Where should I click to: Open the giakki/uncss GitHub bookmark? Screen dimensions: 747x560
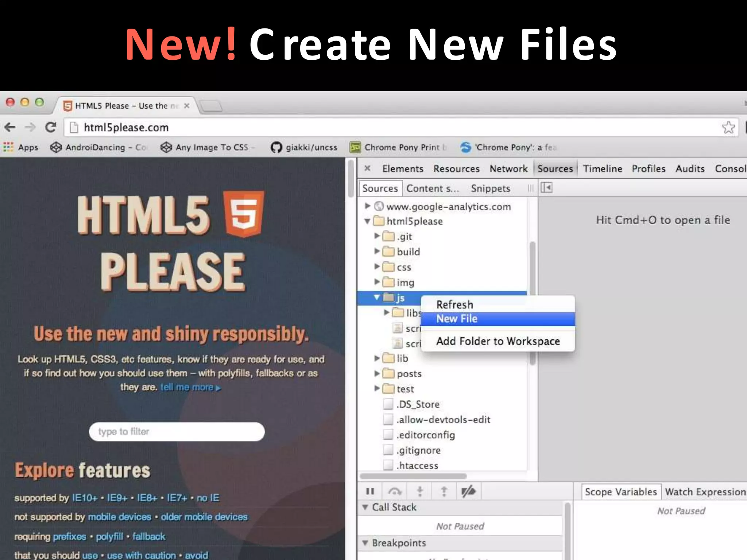[x=304, y=147]
